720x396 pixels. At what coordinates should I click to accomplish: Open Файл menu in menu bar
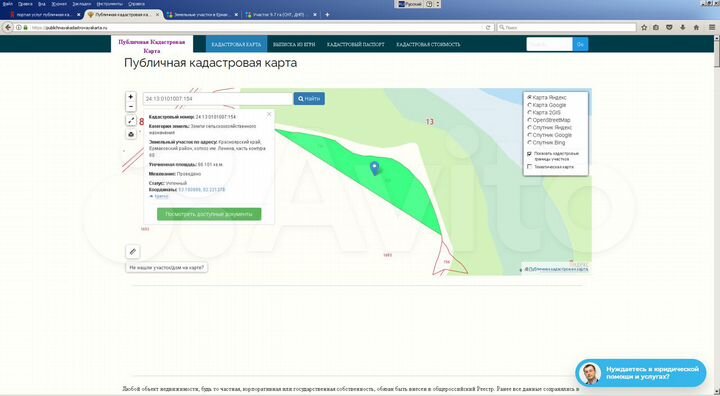(x=7, y=4)
